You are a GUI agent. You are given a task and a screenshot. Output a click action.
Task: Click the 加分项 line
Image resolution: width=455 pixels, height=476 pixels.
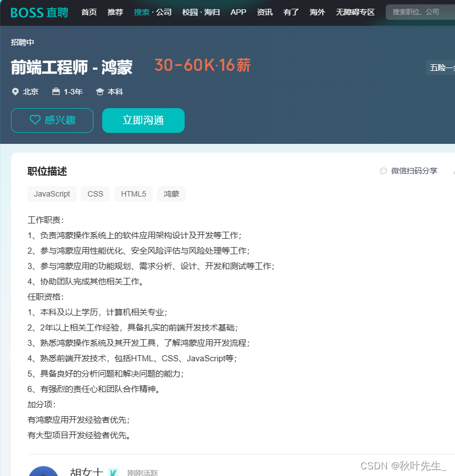point(42,405)
